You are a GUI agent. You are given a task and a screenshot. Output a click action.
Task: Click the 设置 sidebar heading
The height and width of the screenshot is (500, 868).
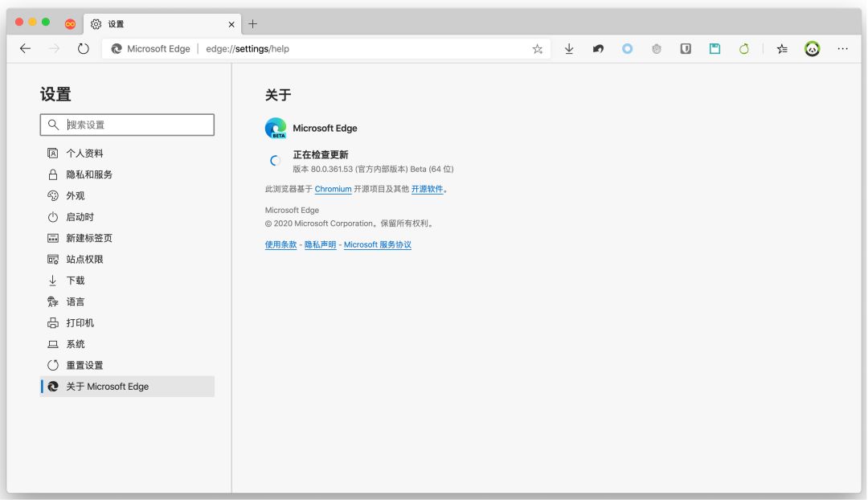point(55,94)
